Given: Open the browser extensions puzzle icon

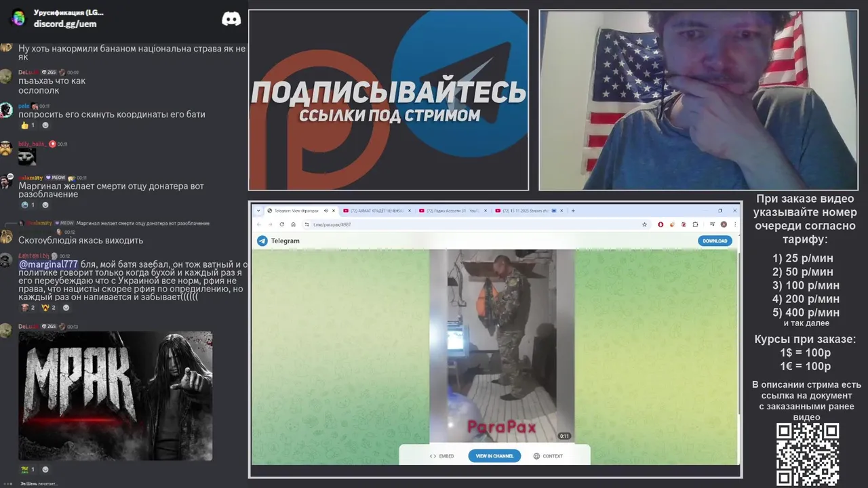Looking at the screenshot, I should (x=695, y=224).
